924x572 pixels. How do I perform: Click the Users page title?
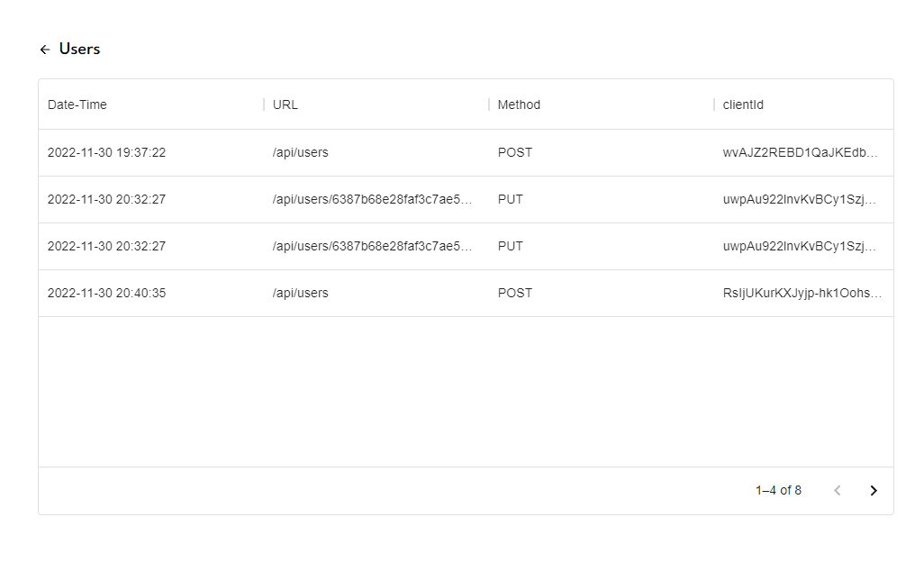pyautogui.click(x=79, y=49)
